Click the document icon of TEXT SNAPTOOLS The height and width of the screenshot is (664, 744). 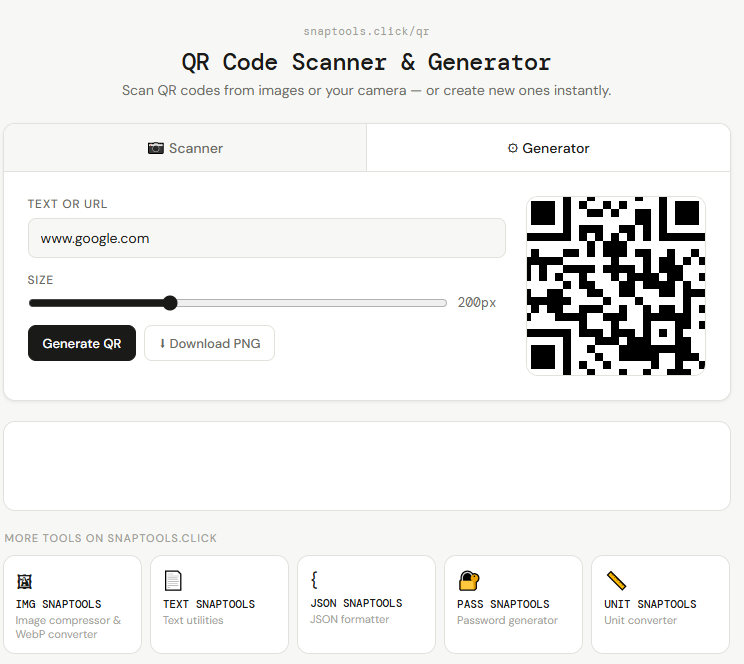click(173, 580)
